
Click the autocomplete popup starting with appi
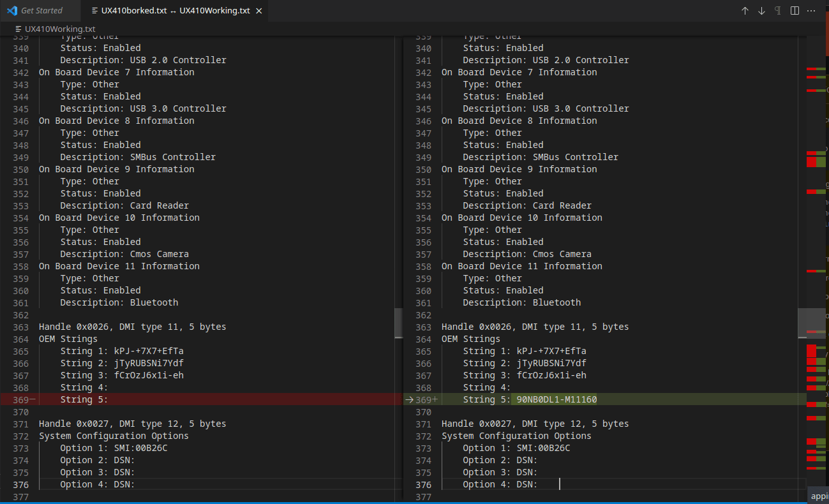pyautogui.click(x=819, y=496)
